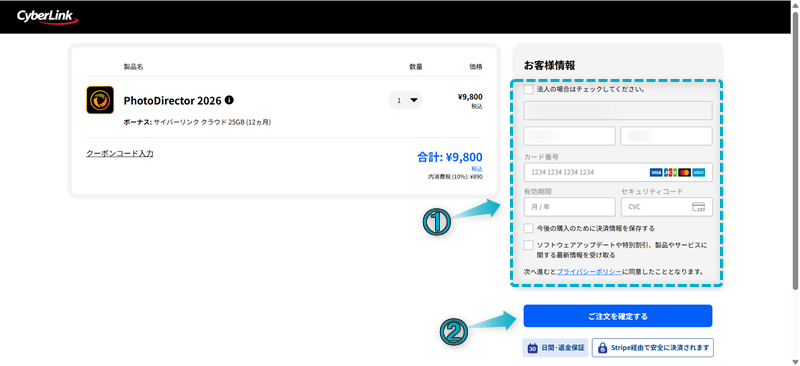
Task: Check the 法人の場合はチェックしてください checkbox
Action: coord(529,89)
